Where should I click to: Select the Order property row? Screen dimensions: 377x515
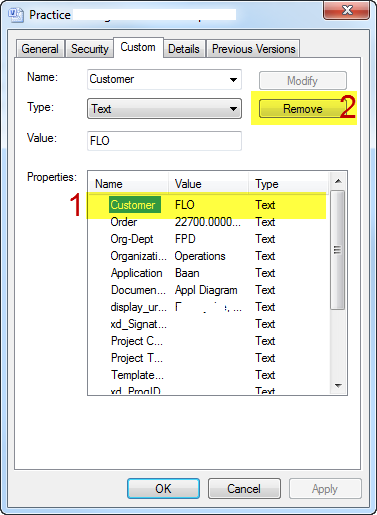point(207,222)
